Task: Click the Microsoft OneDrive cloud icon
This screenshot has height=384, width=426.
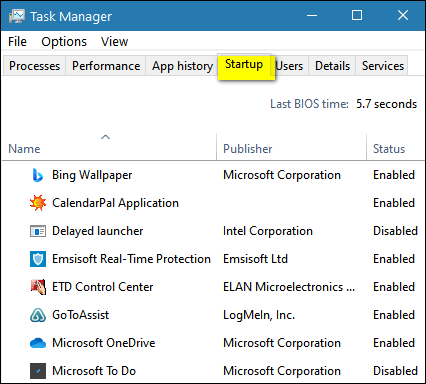Action: [38, 343]
